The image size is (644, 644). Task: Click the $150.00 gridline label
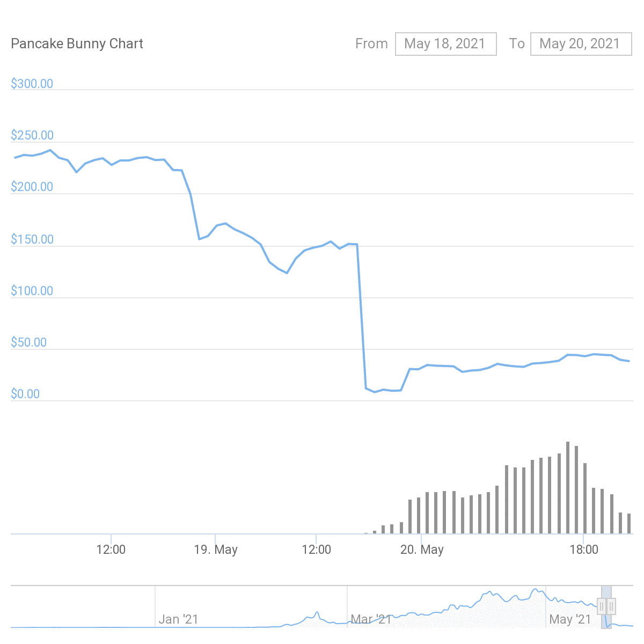[33, 239]
